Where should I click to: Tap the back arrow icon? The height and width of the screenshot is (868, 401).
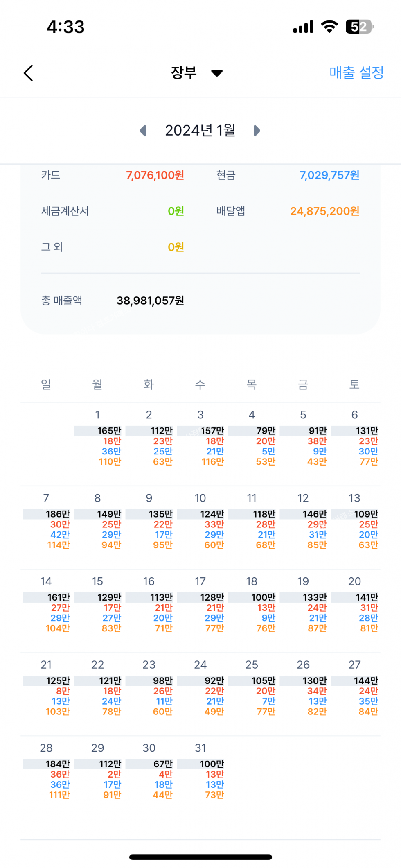28,73
